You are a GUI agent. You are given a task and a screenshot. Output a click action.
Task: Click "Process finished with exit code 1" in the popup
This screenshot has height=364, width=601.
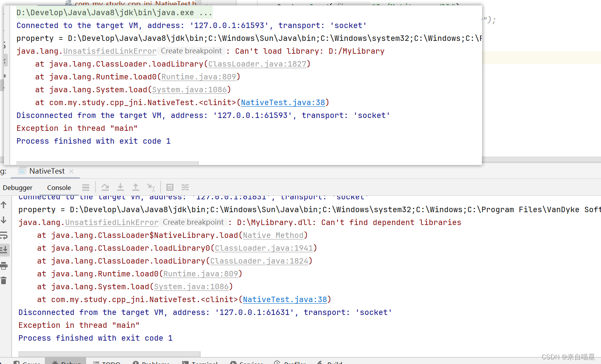[94, 141]
